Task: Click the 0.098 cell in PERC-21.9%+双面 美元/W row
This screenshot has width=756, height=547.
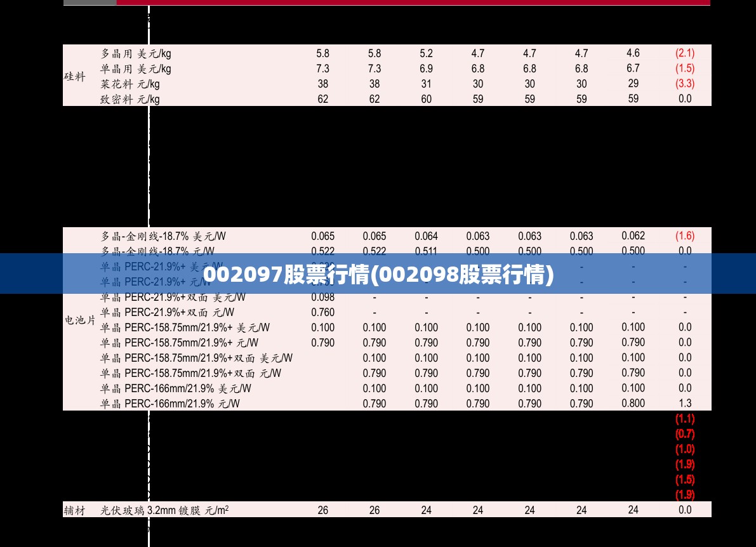Action: [x=322, y=298]
